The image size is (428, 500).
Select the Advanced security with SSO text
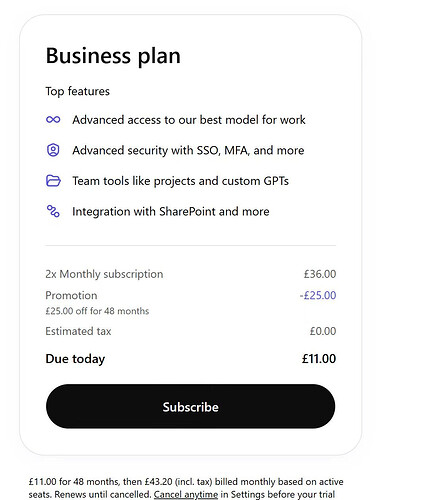[x=188, y=150]
